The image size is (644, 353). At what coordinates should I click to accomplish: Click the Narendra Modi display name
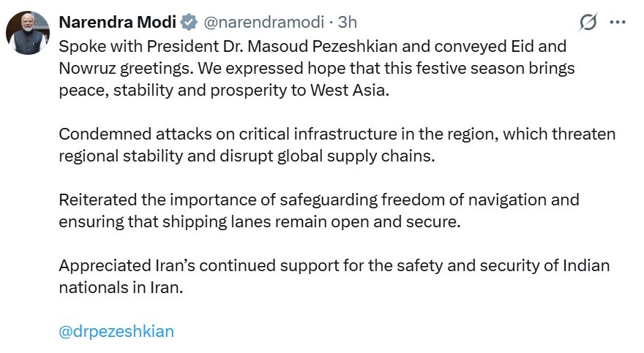point(117,23)
